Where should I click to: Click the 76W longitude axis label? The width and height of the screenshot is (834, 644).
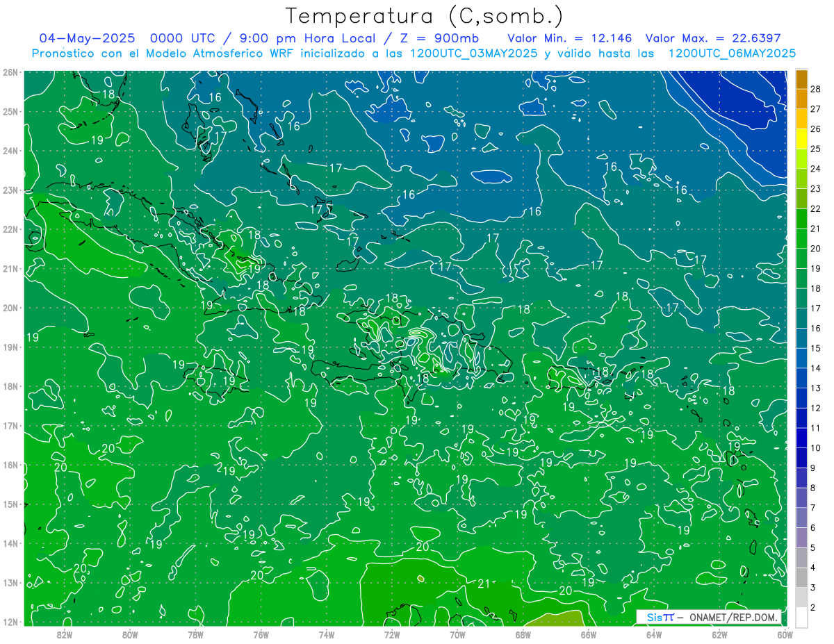[261, 634]
